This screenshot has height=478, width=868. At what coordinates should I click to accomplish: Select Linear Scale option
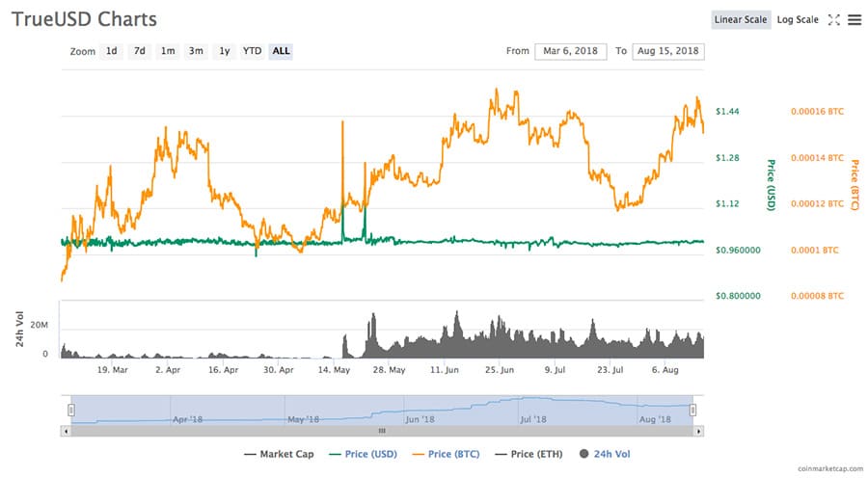click(x=741, y=20)
